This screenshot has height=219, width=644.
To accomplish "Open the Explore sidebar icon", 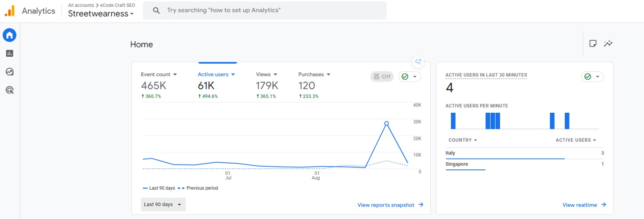I will click(10, 72).
